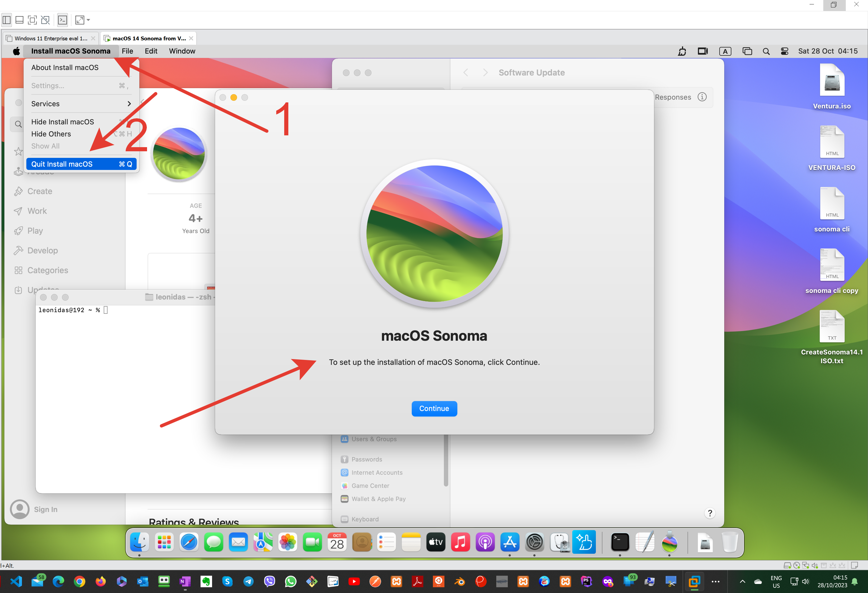Open Finder from the Dock
The width and height of the screenshot is (868, 593).
click(139, 542)
